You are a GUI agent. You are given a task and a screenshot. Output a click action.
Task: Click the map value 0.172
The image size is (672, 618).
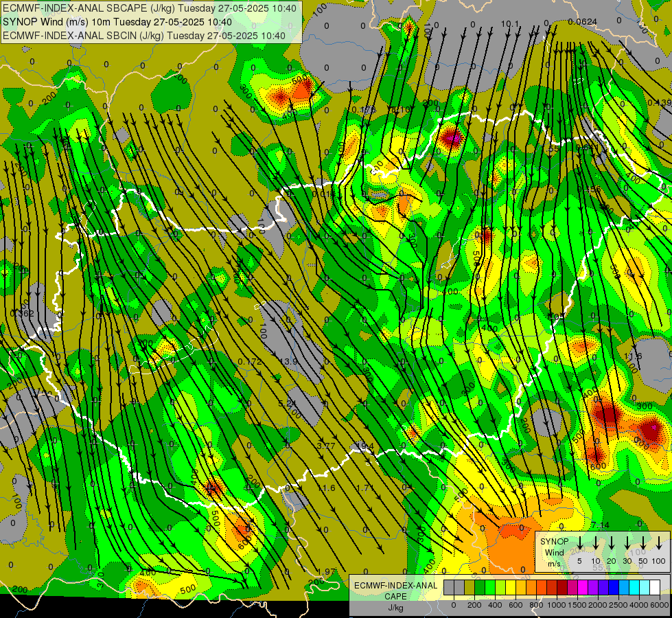tap(249, 362)
